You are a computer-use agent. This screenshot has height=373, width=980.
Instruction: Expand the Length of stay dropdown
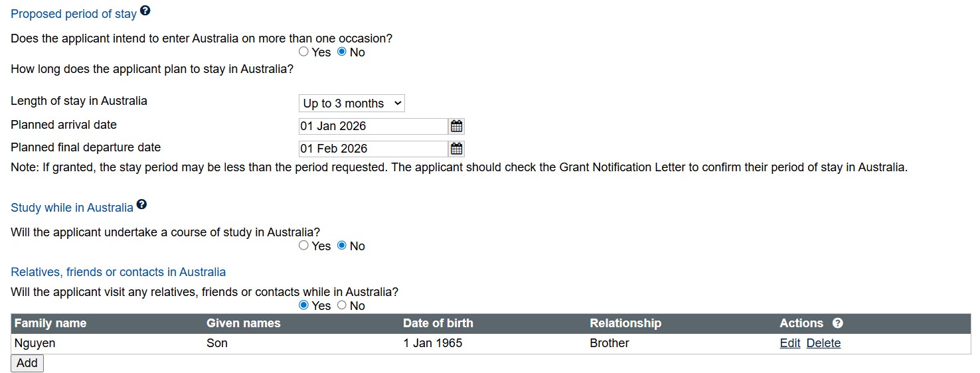point(351,104)
